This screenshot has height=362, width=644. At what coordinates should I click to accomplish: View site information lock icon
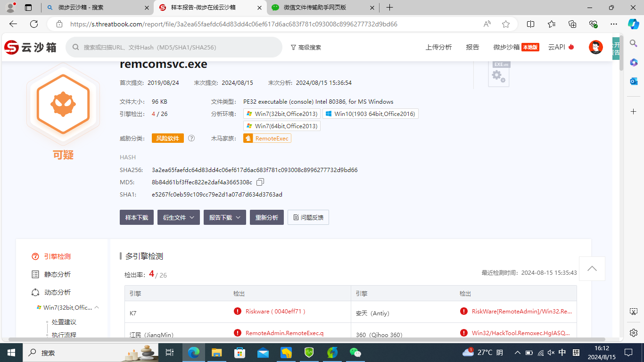click(x=59, y=24)
